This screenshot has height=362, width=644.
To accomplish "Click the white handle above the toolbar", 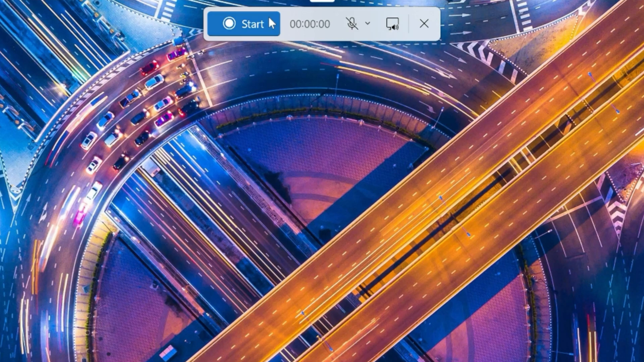I will (322, 1).
